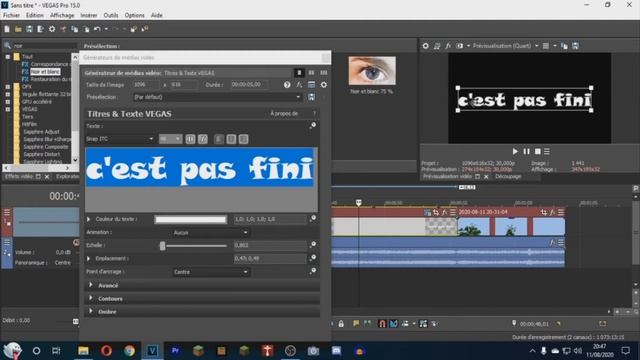Close the Prévisualisation vidéo tab
Viewport: 640px width, 360px height.
click(x=486, y=177)
